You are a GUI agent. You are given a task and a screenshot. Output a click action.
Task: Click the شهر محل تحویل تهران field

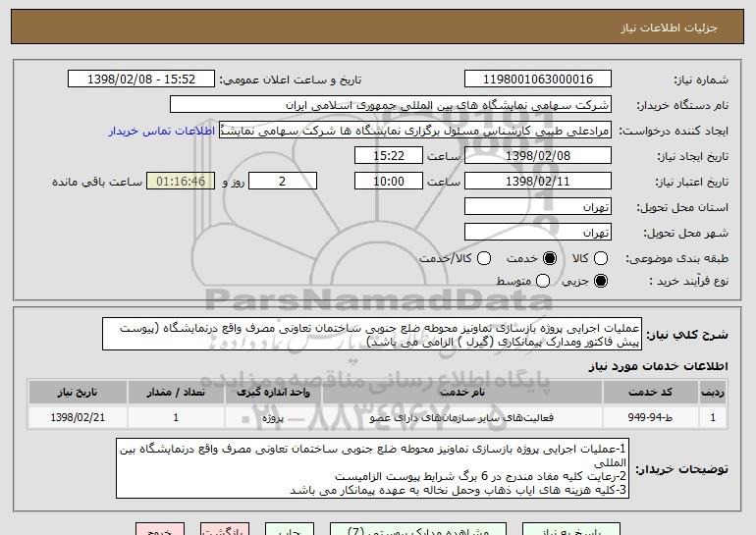pos(538,233)
